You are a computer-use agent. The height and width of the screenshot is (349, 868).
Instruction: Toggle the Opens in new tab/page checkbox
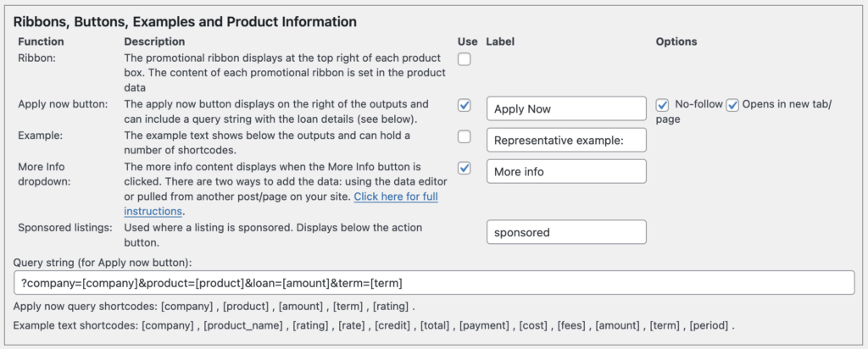point(732,105)
